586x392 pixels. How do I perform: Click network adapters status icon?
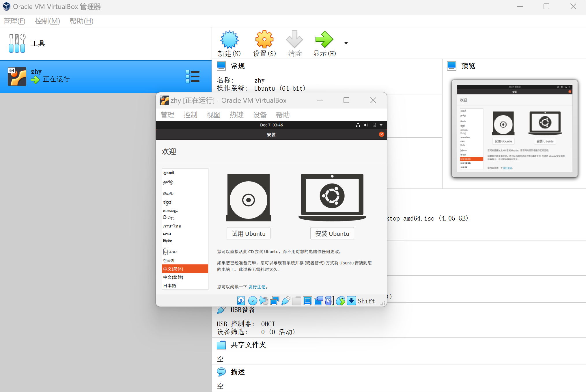(275, 301)
